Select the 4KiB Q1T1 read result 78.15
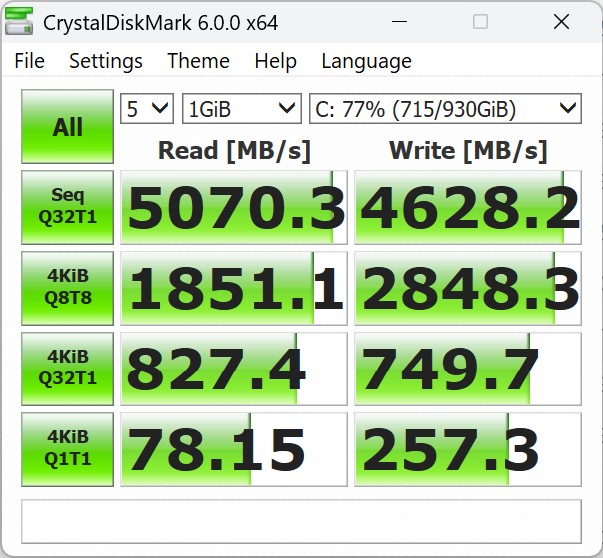 234,449
